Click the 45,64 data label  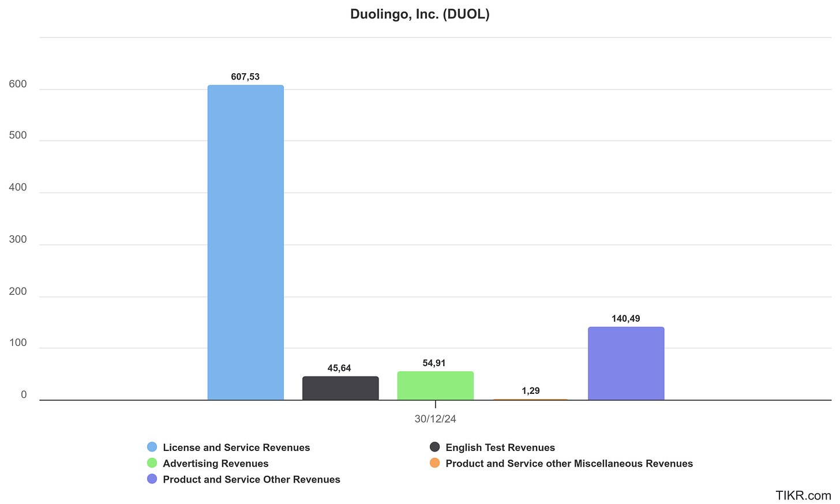pyautogui.click(x=339, y=368)
